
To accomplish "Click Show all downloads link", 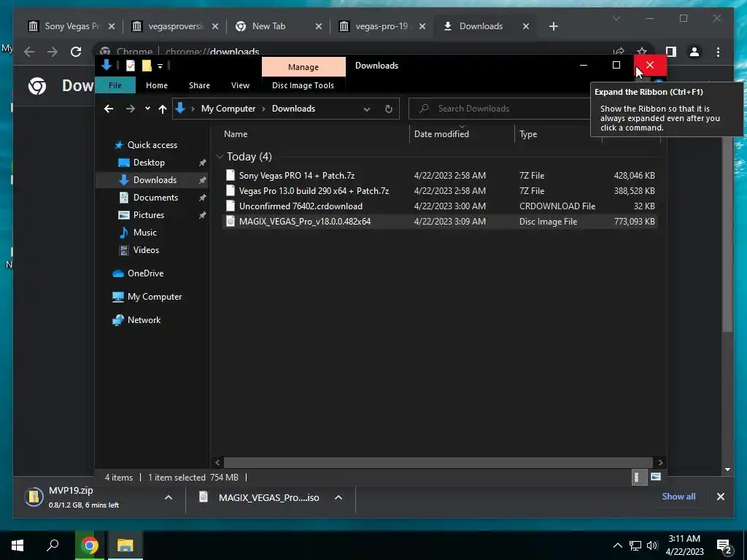I will [x=678, y=496].
